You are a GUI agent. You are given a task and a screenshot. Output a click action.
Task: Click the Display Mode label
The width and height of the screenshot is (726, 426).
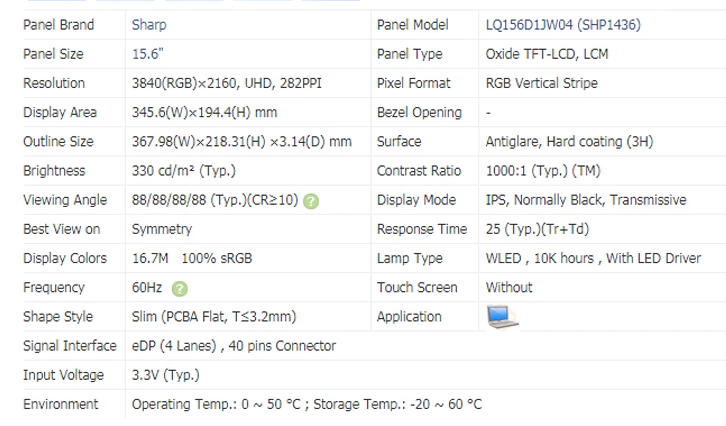pos(417,200)
